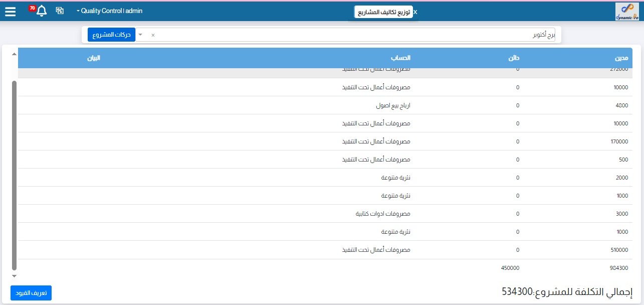This screenshot has height=305, width=644.
Task: Click the تعريف القيود button
Action: (x=31, y=293)
